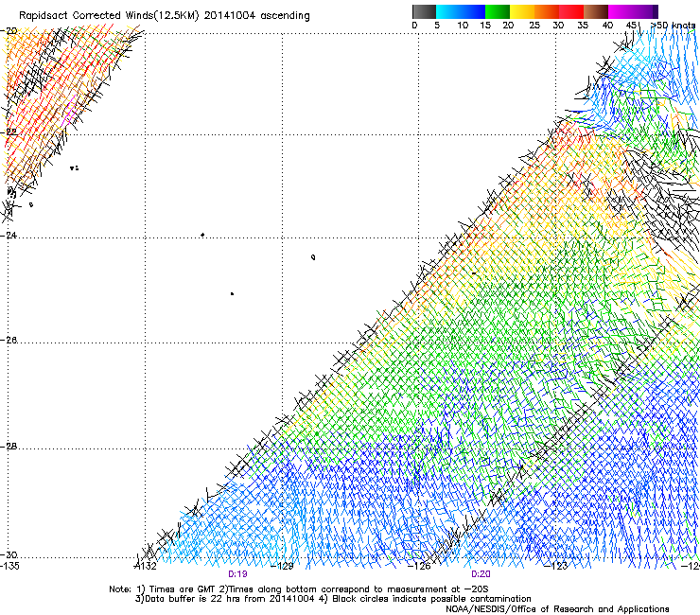
Task: Click the 'NOAA/NESDIS/Office of Research and Applications' credit
Action: [557, 608]
